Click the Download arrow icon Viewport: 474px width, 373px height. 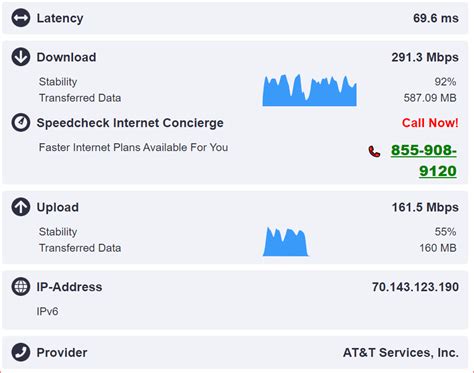point(21,57)
